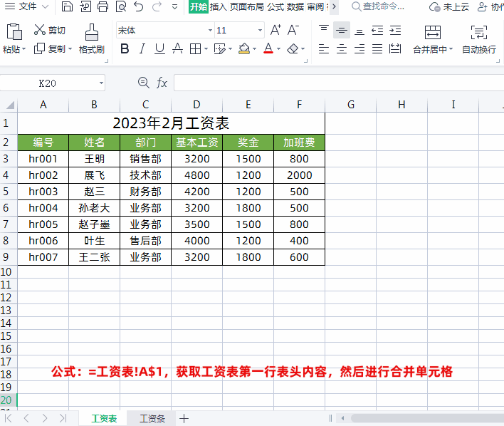Click the Print icon in quick toolbar
This screenshot has height=426, width=504.
tap(103, 6)
